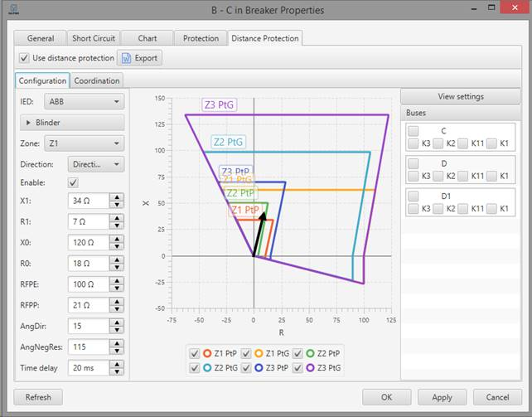Image resolution: width=532 pixels, height=417 pixels.
Task: Open the IED dropdown showing ABB
Action: click(x=85, y=101)
